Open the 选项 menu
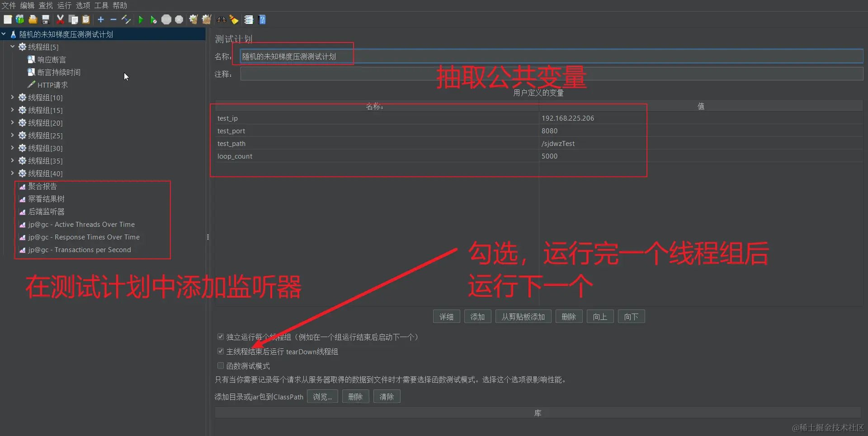The width and height of the screenshot is (868, 436). pyautogui.click(x=83, y=5)
